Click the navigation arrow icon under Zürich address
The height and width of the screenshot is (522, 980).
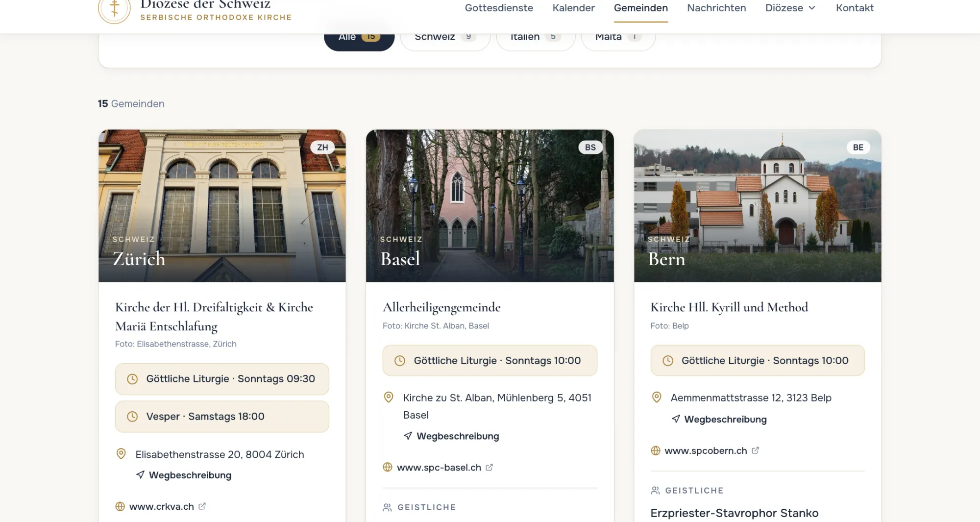click(x=141, y=474)
